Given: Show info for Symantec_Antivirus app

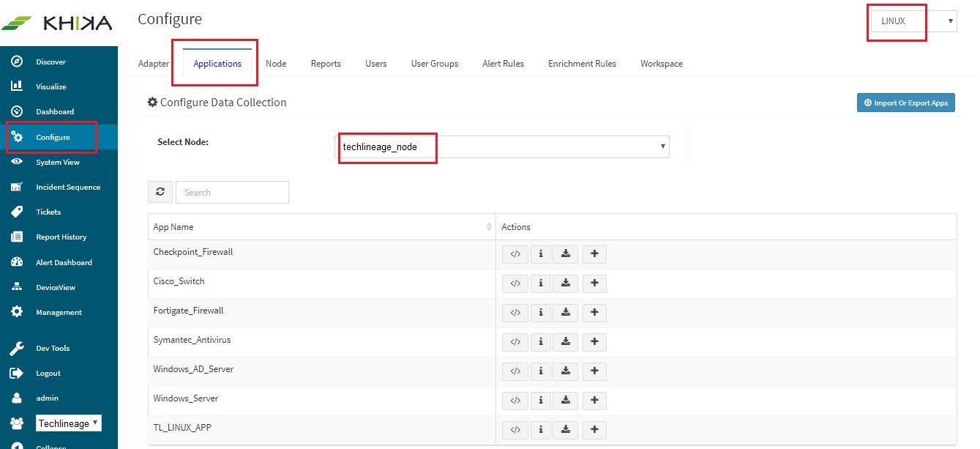Looking at the screenshot, I should (x=540, y=342).
